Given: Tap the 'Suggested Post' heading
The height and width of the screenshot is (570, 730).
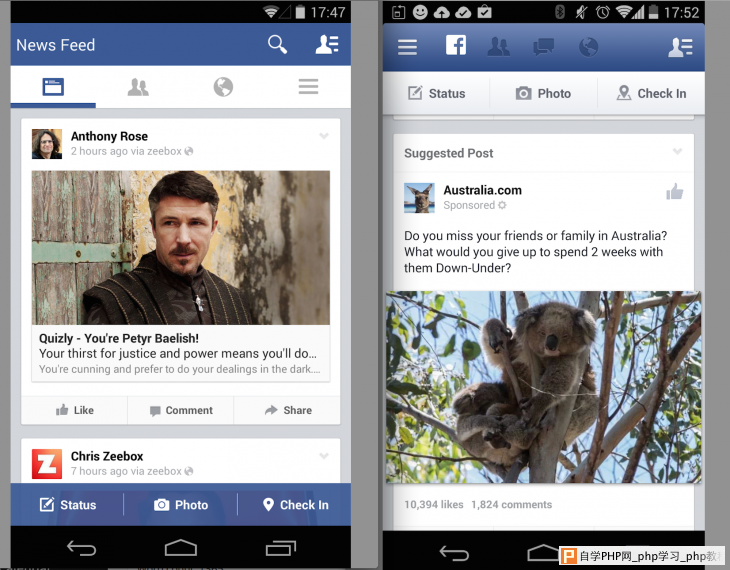Looking at the screenshot, I should (x=448, y=153).
